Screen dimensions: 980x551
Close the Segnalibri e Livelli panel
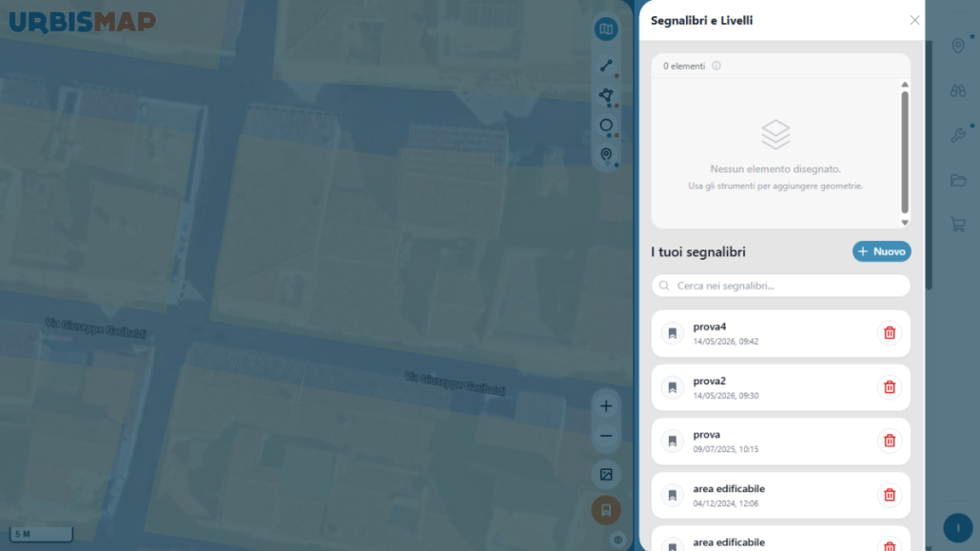pyautogui.click(x=914, y=21)
